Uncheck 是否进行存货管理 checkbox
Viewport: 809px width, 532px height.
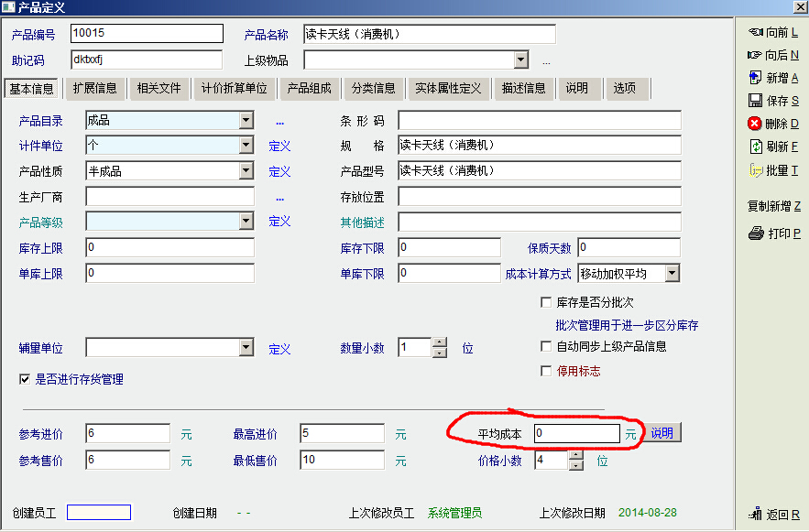coord(25,379)
